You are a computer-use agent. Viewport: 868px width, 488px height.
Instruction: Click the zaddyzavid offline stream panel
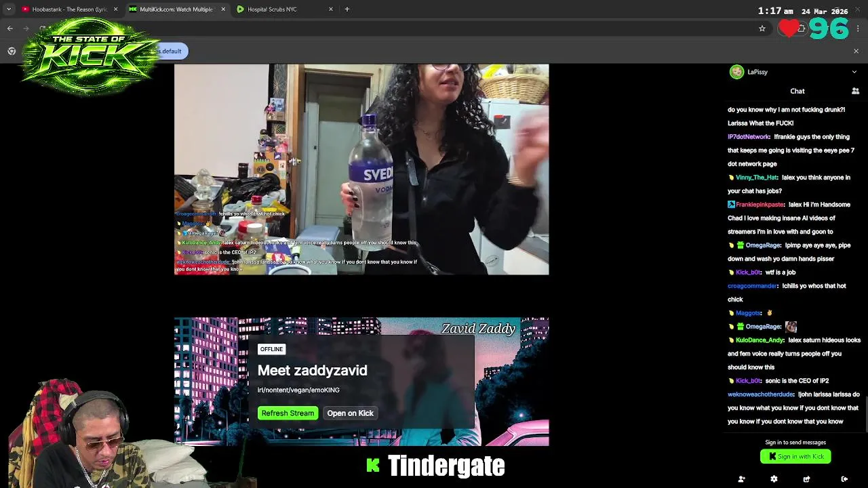click(x=361, y=382)
